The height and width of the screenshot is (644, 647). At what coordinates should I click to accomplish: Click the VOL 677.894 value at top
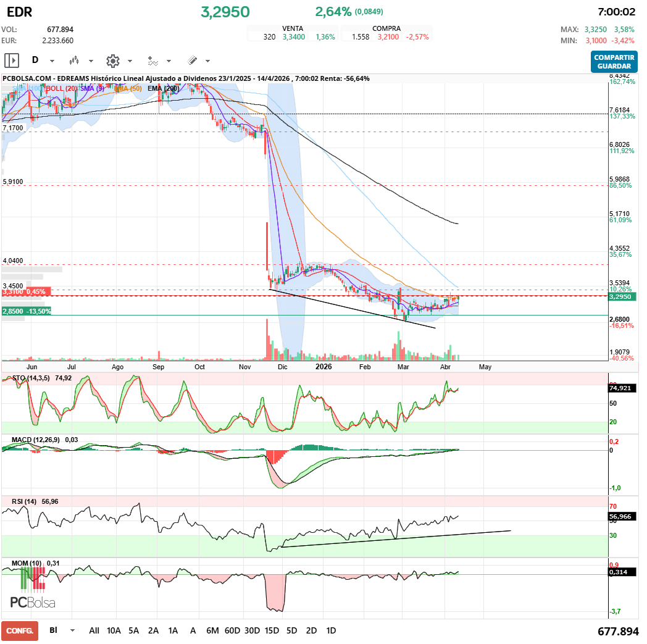[61, 30]
